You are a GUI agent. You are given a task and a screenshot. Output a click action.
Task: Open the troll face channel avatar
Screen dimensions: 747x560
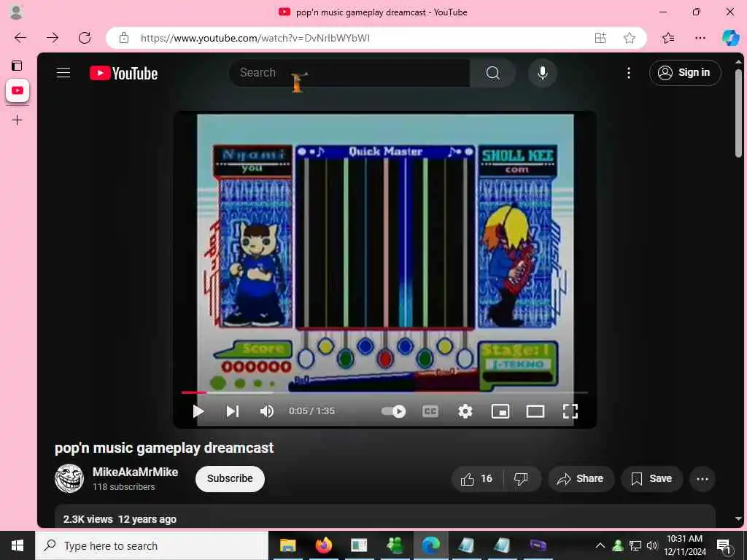pos(69,478)
